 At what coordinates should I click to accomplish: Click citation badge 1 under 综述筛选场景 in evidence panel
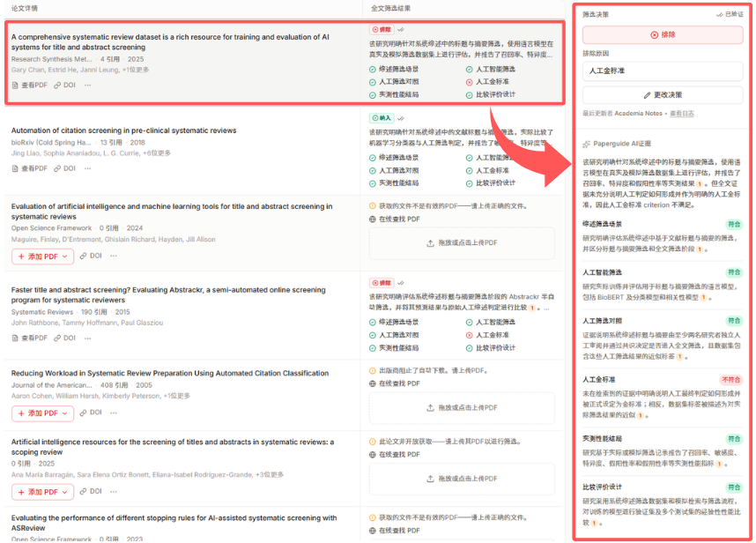click(699, 249)
